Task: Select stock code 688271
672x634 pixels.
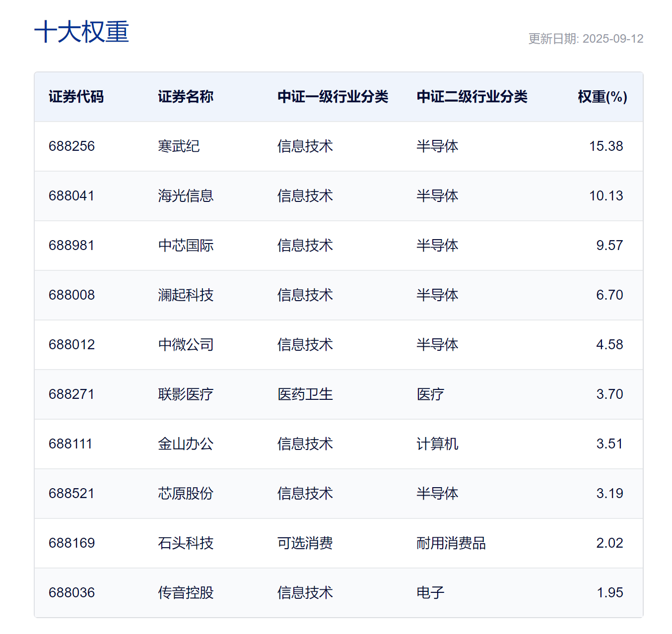Action: (71, 394)
